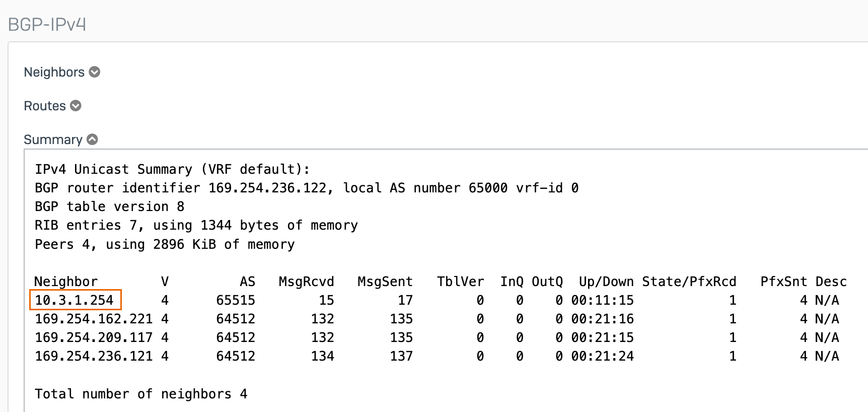Screen dimensions: 868x412
Task: Click neighbor address 169.254.162.221
Action: 94,319
